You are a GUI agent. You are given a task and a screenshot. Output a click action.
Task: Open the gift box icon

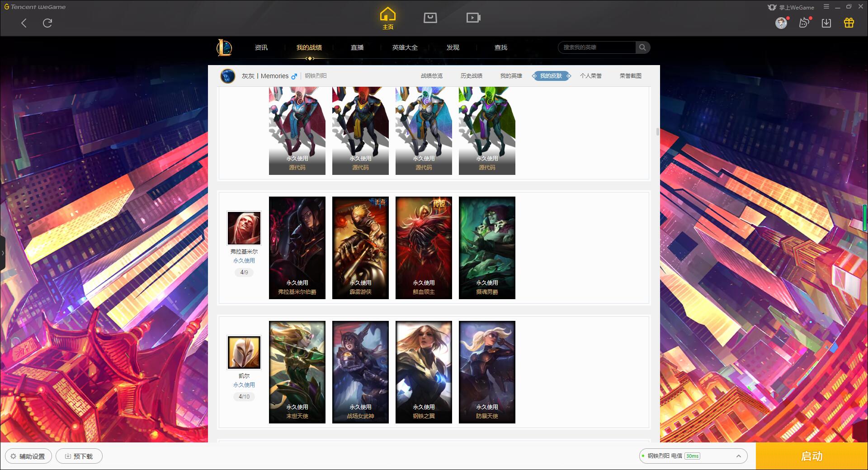click(849, 23)
